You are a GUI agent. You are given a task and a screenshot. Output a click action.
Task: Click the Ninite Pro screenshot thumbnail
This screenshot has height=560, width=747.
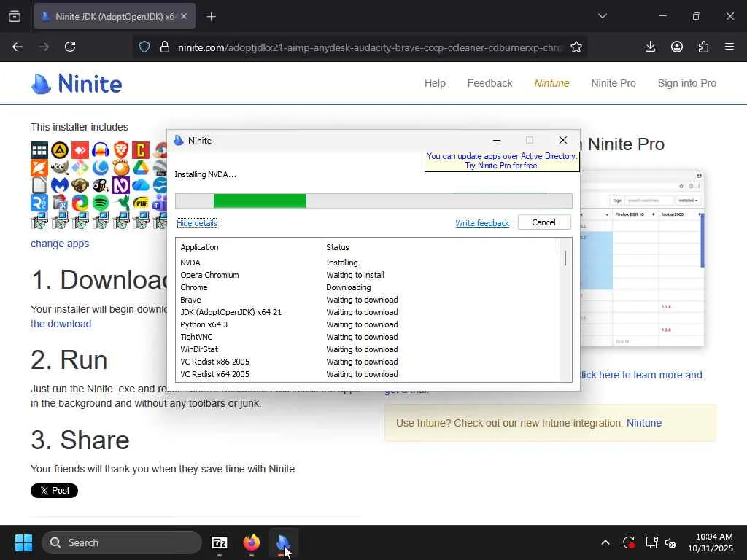point(642,257)
